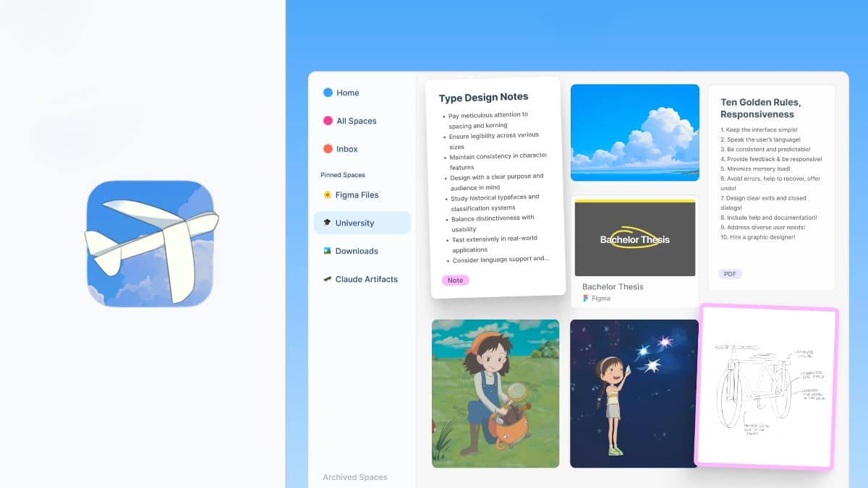The width and height of the screenshot is (868, 488).
Task: Select the University pinned space
Action: (362, 223)
